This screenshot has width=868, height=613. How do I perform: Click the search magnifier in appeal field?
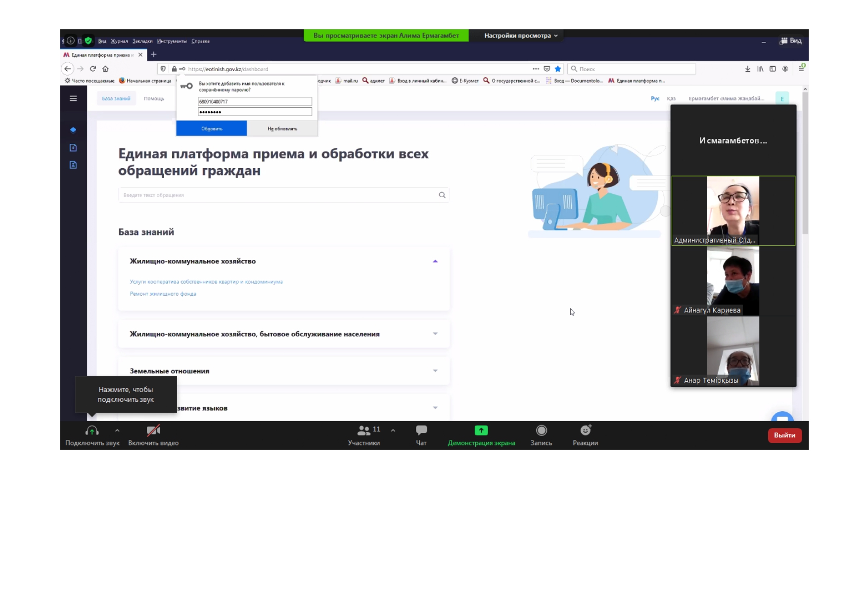(x=442, y=195)
